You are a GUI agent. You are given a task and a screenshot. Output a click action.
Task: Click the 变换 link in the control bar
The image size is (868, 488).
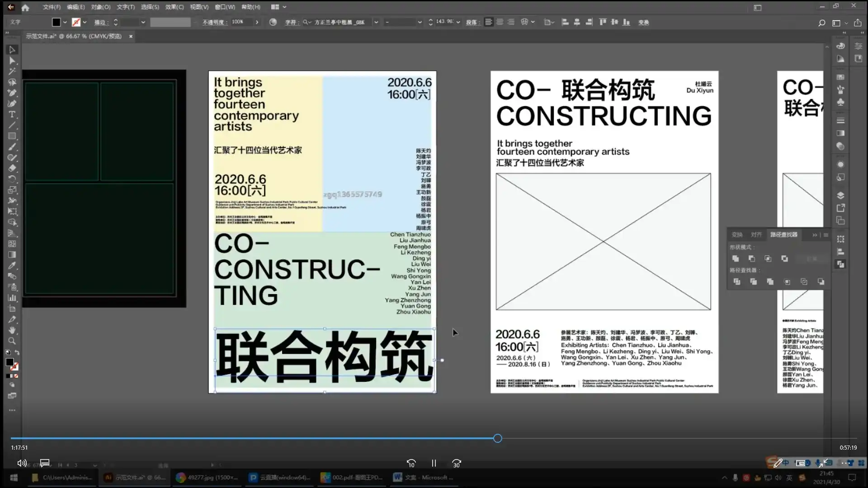pos(644,22)
